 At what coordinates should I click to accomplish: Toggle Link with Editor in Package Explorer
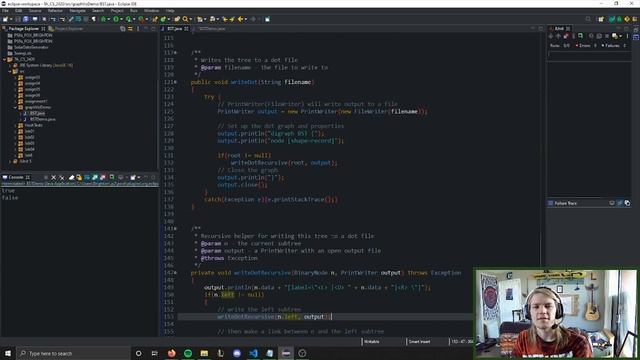coord(130,29)
